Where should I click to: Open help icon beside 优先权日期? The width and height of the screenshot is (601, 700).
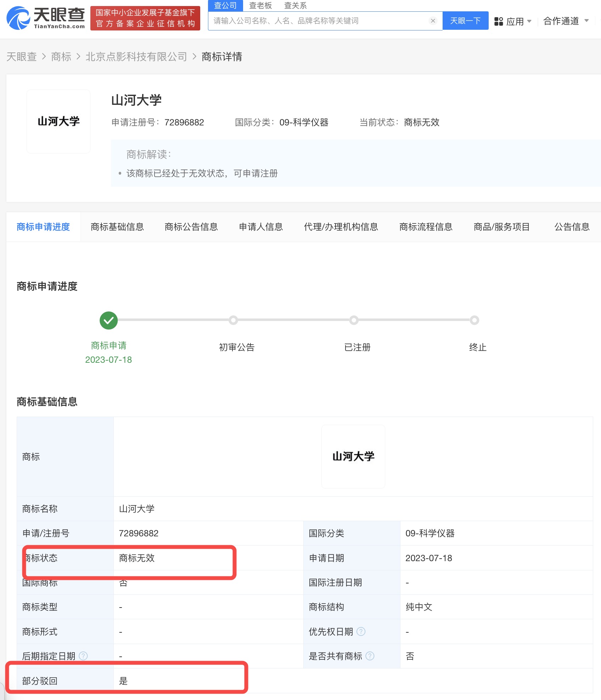coord(361,632)
